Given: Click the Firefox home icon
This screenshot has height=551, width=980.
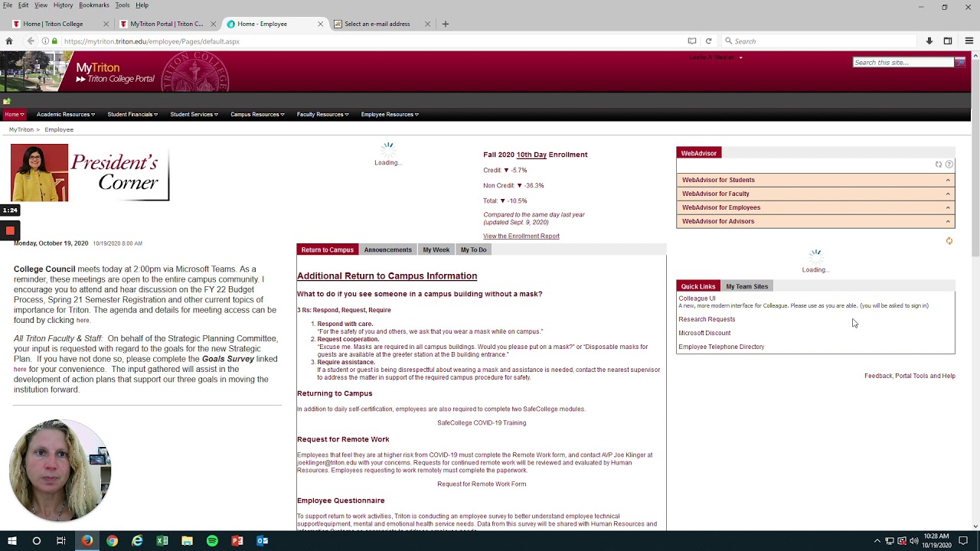Looking at the screenshot, I should pyautogui.click(x=9, y=41).
